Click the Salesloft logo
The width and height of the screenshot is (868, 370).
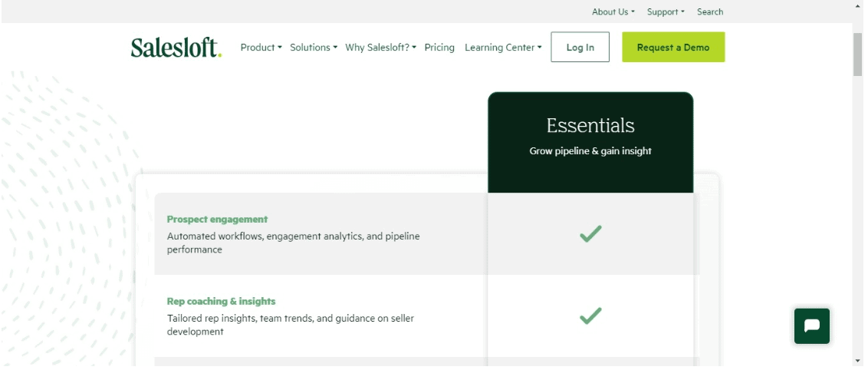pos(176,48)
